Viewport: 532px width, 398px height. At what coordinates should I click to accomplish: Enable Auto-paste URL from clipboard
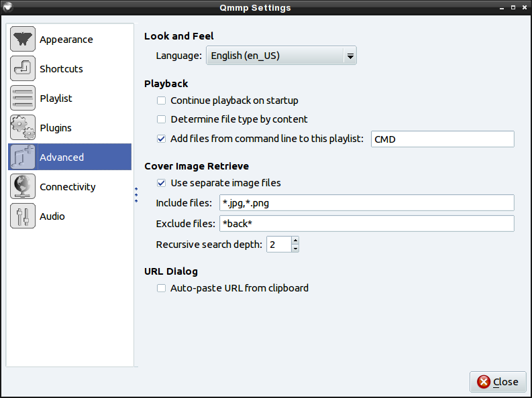coord(161,288)
